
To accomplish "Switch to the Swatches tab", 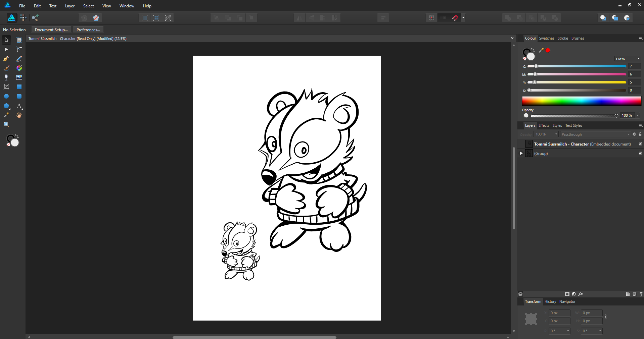I will tap(547, 38).
